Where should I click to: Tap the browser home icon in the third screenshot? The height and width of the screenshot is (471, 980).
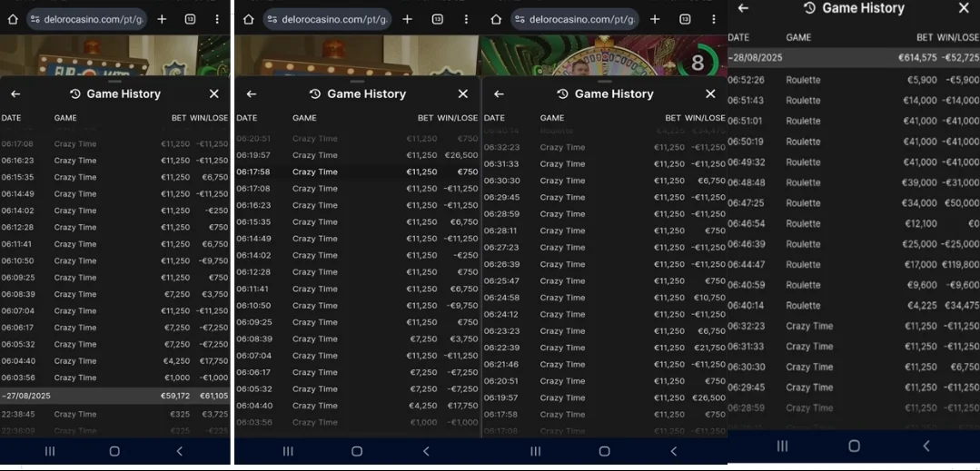coord(496,19)
